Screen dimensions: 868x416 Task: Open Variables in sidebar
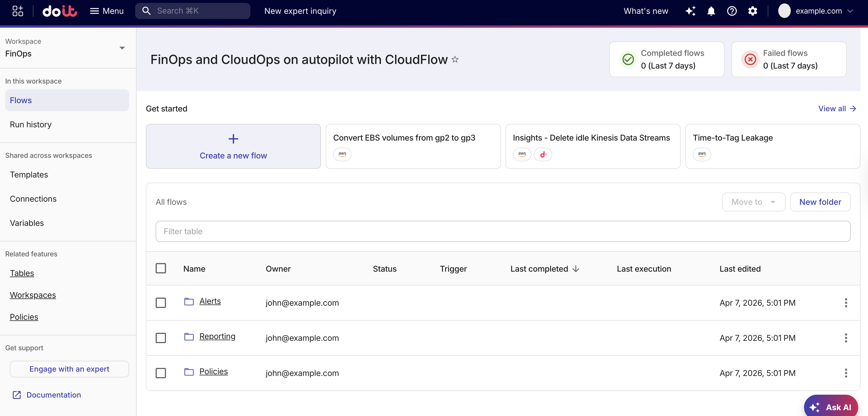pos(27,223)
